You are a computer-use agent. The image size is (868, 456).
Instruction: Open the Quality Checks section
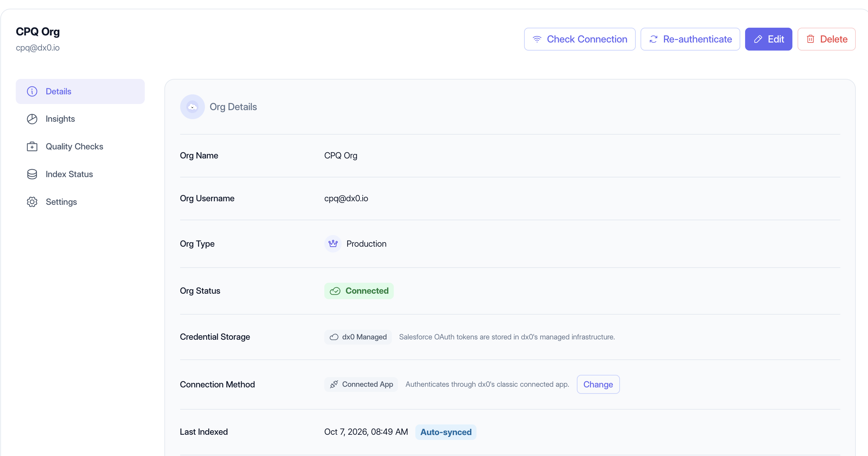pos(80,147)
